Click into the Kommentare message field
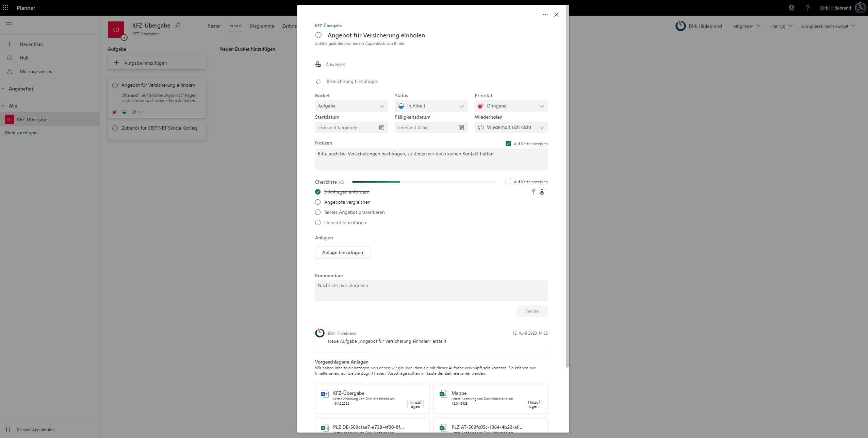868x438 pixels. tap(431, 290)
